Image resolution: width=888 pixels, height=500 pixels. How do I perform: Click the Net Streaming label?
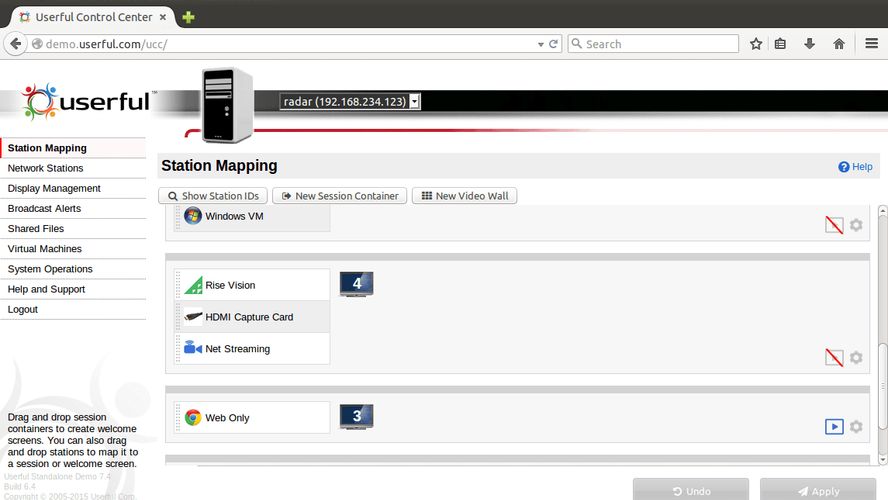[x=237, y=349]
